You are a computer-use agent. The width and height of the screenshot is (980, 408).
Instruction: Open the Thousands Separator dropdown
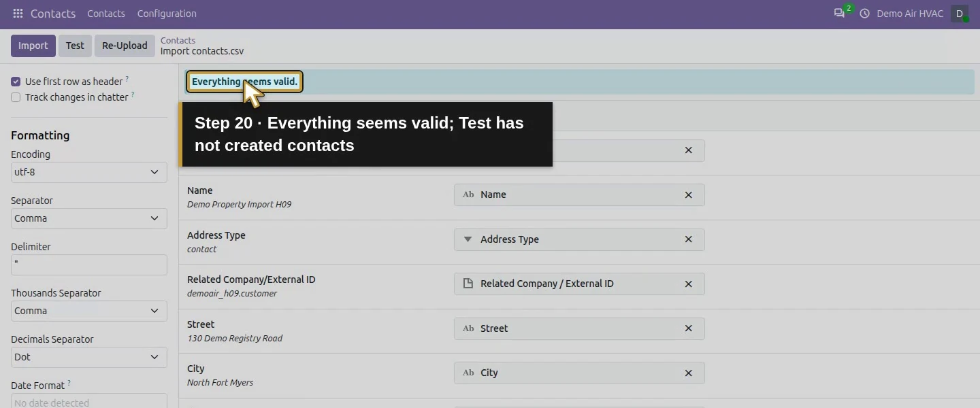coord(89,311)
